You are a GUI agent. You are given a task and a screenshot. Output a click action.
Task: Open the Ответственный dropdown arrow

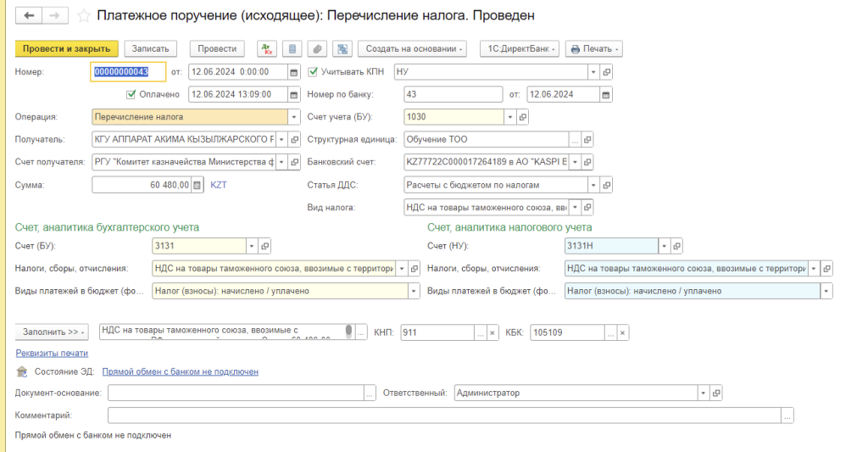[x=702, y=393]
